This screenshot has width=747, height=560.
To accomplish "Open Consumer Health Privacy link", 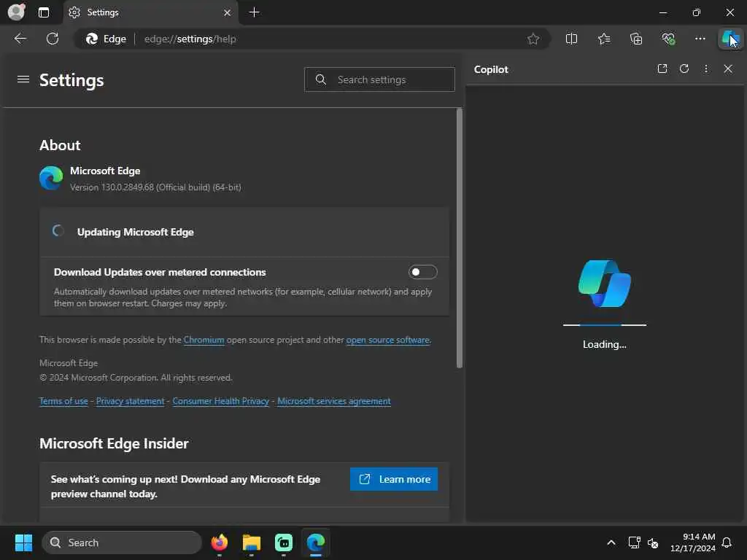I will pos(220,401).
